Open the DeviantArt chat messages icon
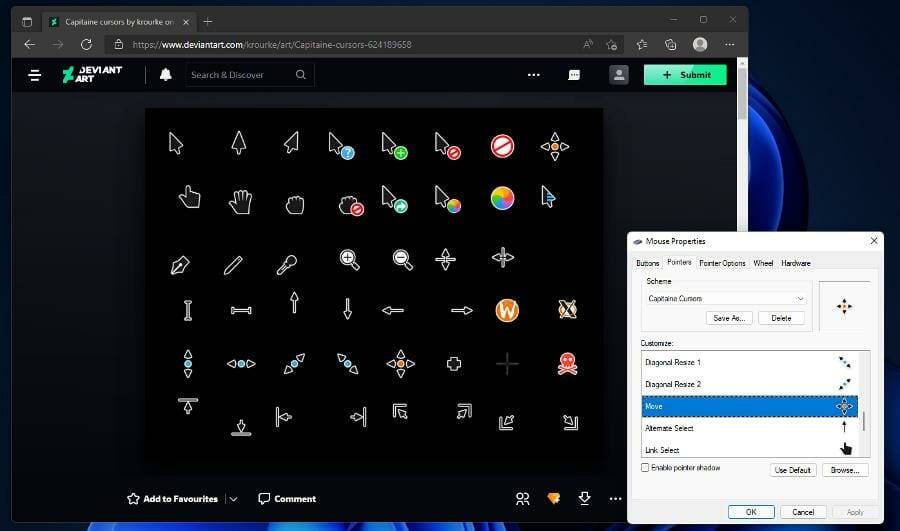900x531 pixels. (575, 75)
